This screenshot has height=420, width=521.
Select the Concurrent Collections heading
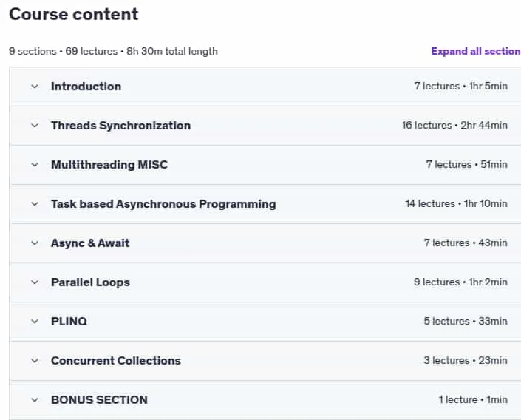[116, 361]
